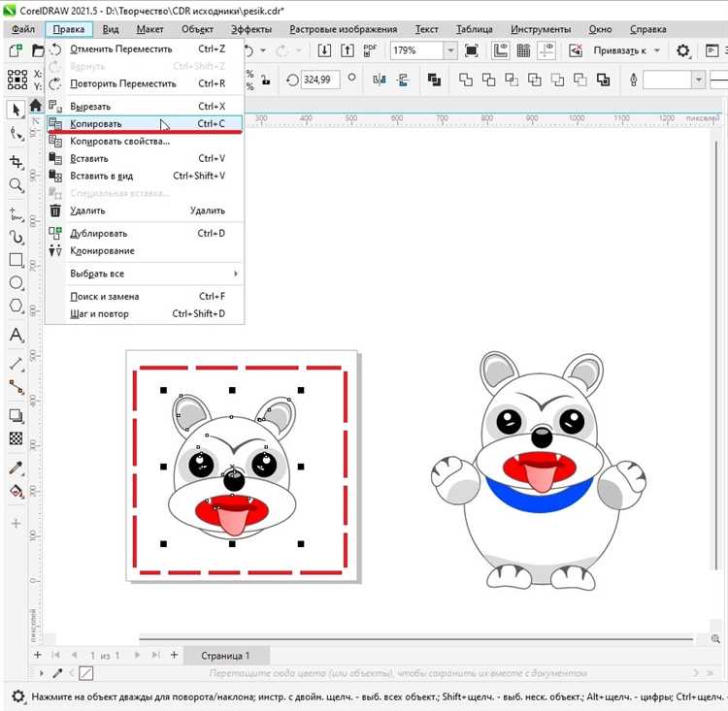Click the rotation angle input field
Image resolution: width=728 pixels, height=711 pixels.
coord(321,80)
